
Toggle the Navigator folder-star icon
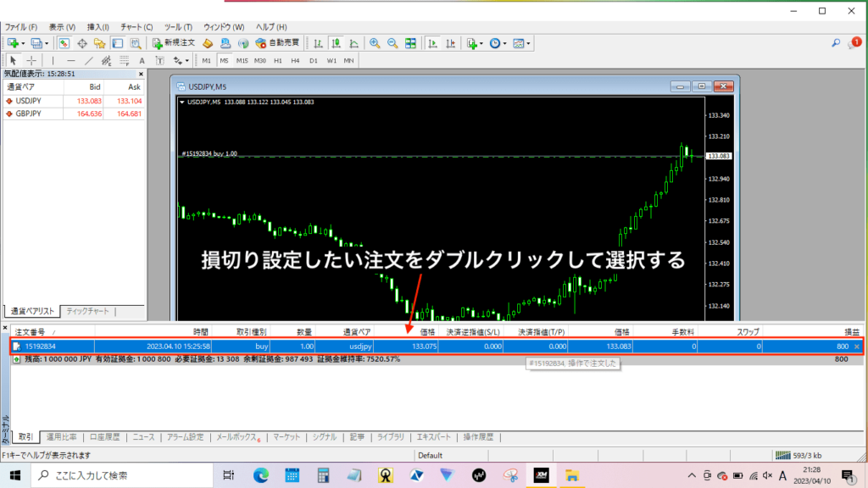[100, 43]
